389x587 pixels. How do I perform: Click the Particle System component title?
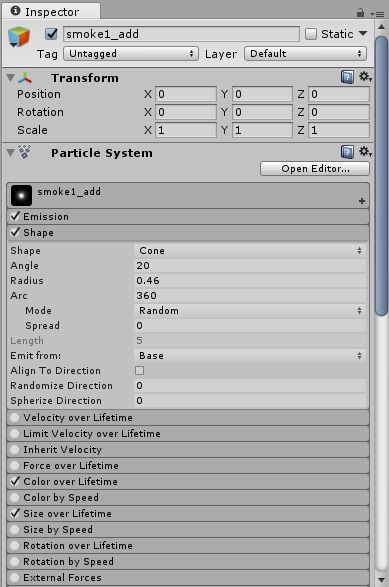click(x=102, y=153)
